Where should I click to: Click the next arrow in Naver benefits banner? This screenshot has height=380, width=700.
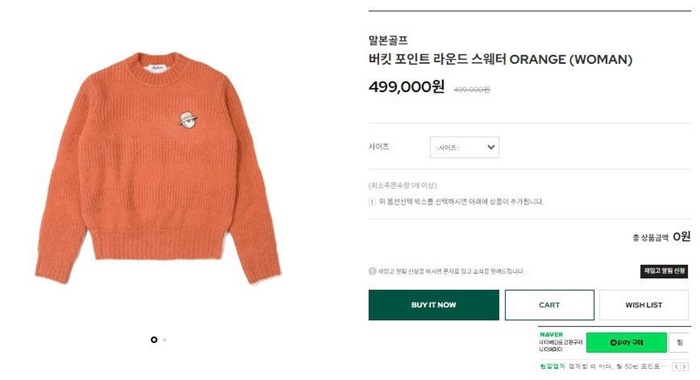(x=684, y=367)
